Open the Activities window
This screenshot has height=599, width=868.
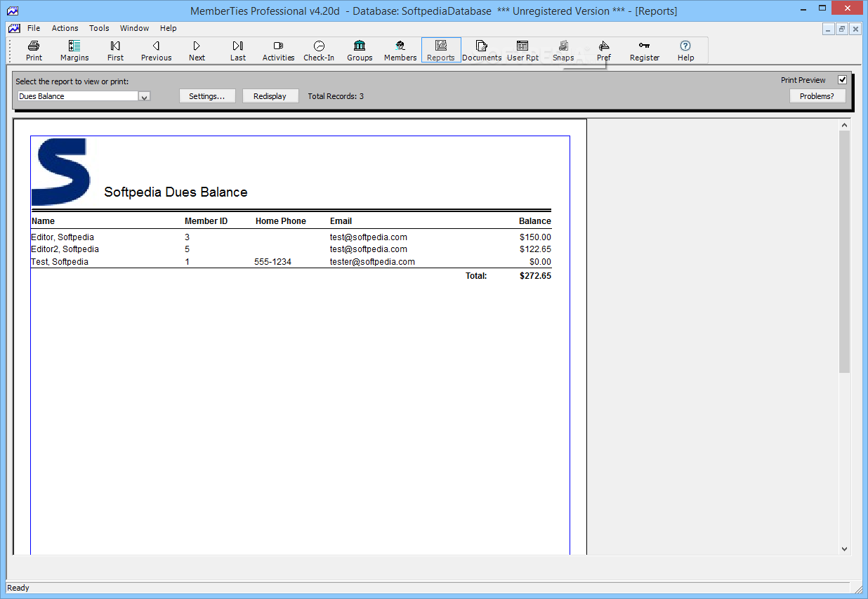point(278,51)
